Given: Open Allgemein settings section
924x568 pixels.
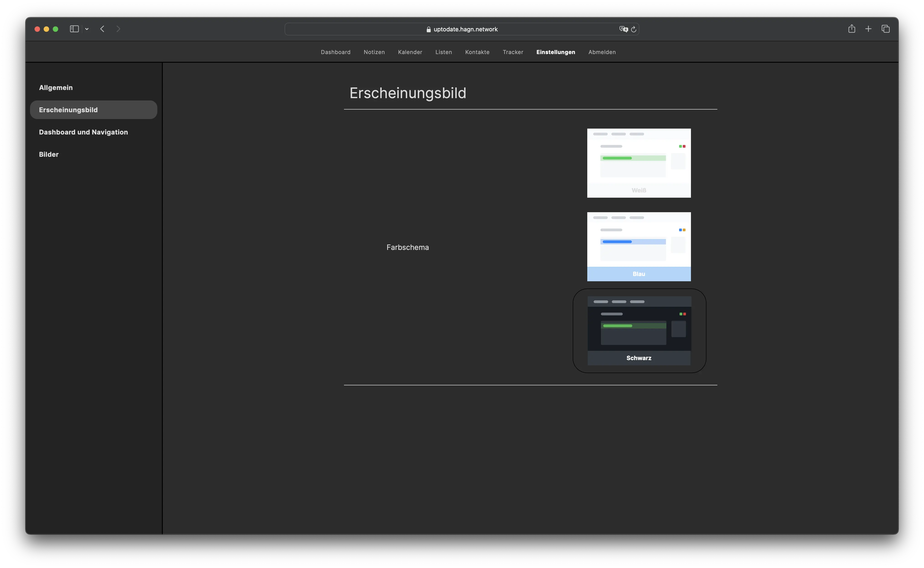Looking at the screenshot, I should point(56,87).
